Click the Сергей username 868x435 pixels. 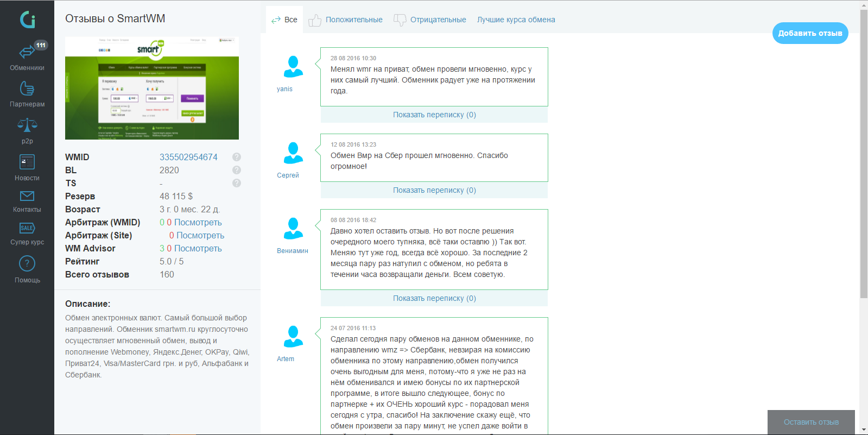[x=288, y=175]
